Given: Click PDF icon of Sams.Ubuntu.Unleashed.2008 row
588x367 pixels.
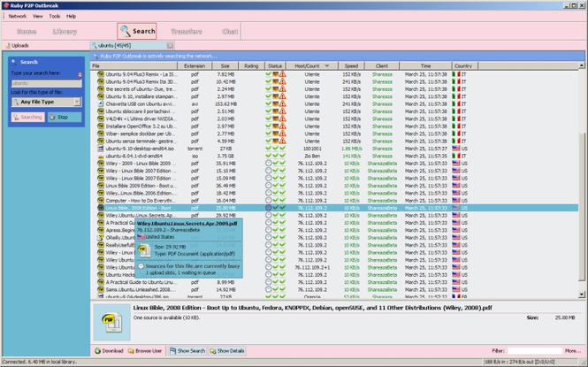Looking at the screenshot, I should (x=101, y=289).
